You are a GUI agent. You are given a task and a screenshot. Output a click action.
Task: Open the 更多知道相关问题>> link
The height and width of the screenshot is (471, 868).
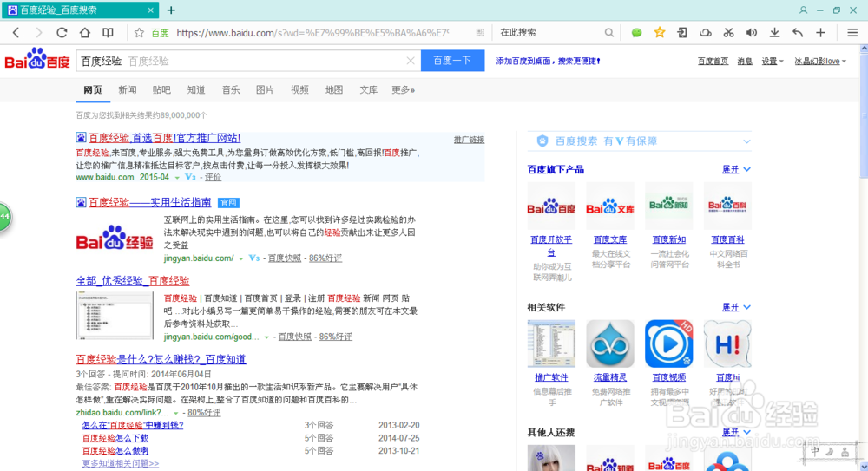(x=120, y=464)
